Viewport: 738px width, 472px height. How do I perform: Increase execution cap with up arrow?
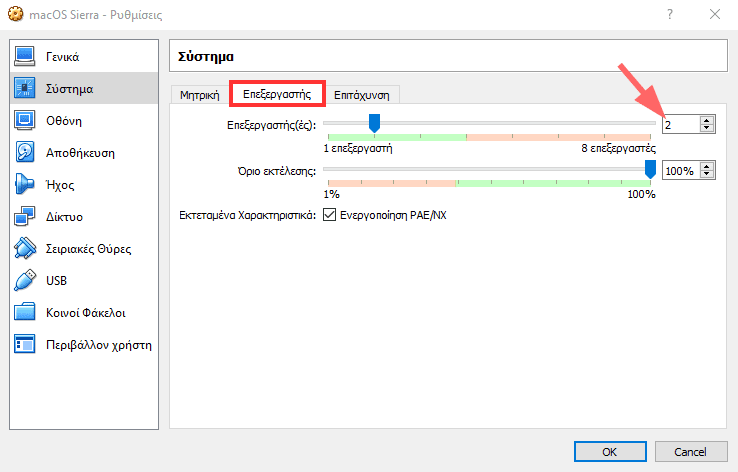point(706,166)
